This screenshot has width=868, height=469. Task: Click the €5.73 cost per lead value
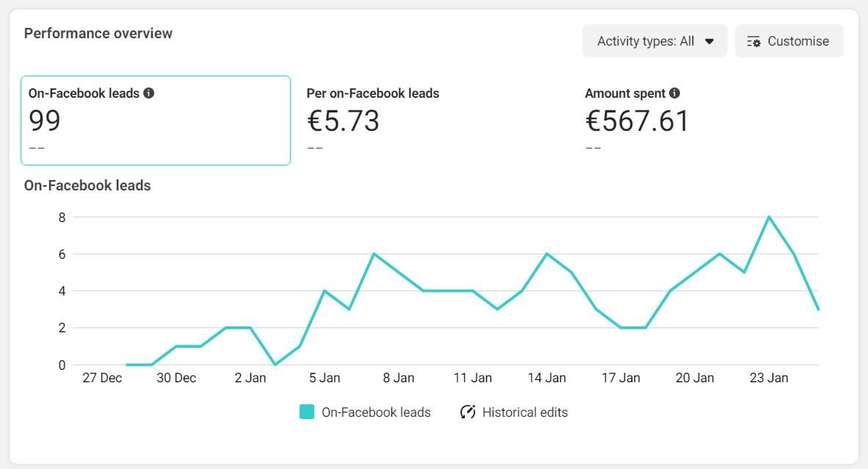tap(343, 121)
